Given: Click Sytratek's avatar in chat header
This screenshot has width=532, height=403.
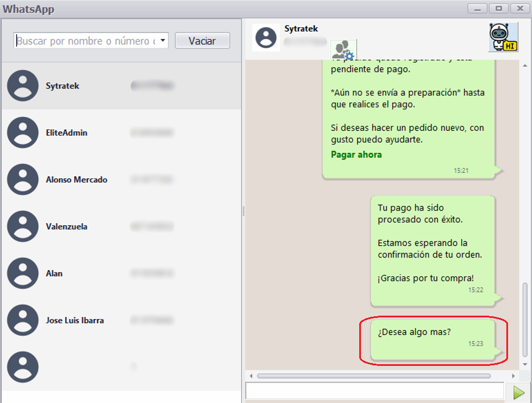Looking at the screenshot, I should coord(266,38).
